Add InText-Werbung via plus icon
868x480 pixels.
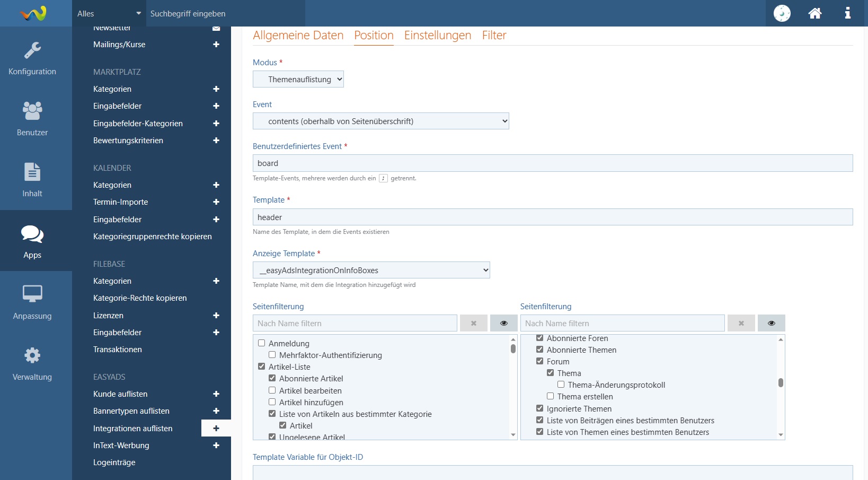click(x=216, y=446)
